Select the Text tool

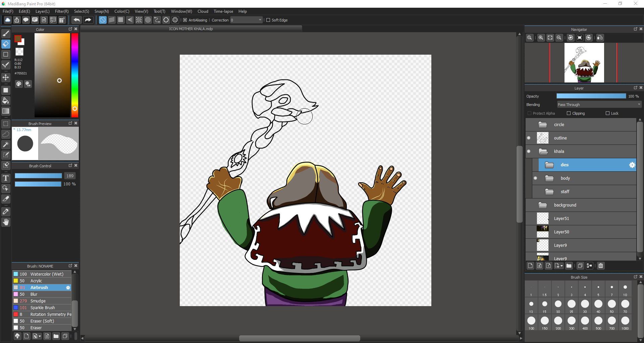click(x=6, y=178)
